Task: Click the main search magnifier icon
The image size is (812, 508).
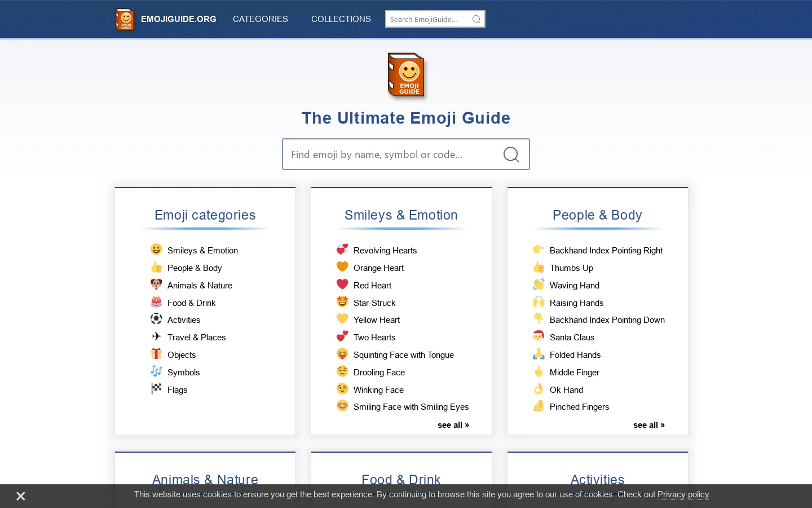Action: 511,154
